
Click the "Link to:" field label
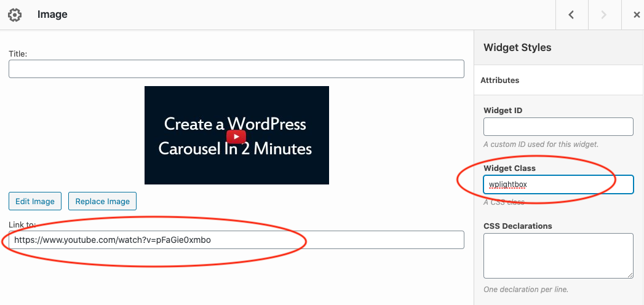[x=22, y=224]
